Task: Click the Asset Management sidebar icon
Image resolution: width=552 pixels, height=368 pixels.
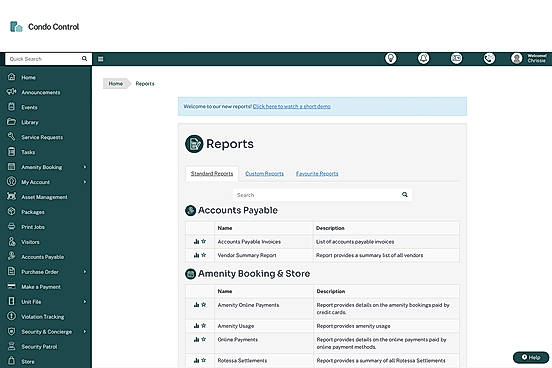Action: (12, 196)
